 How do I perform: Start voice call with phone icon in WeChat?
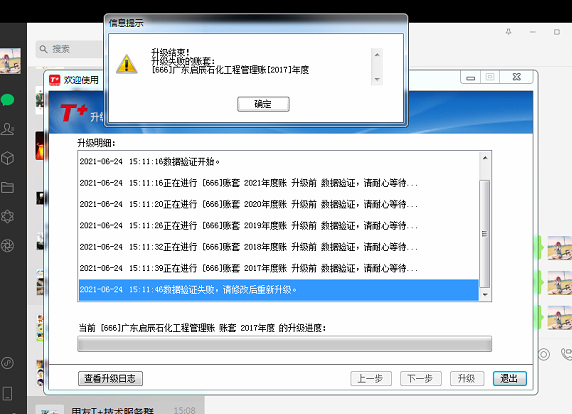tap(566, 354)
